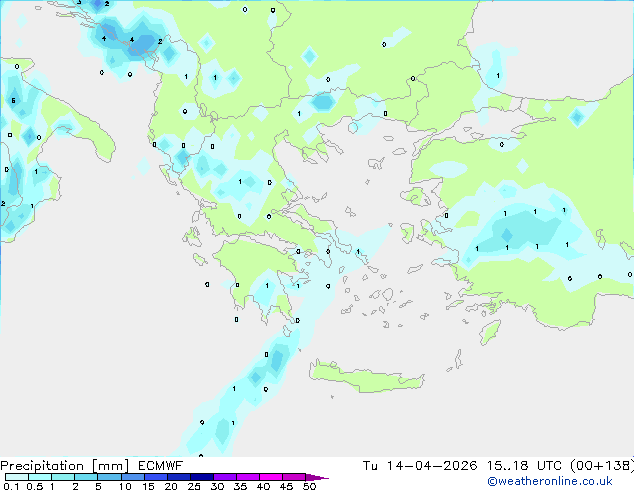Click legend tick label '10'
Viewport: 634px width, 490px height.
tap(125, 486)
